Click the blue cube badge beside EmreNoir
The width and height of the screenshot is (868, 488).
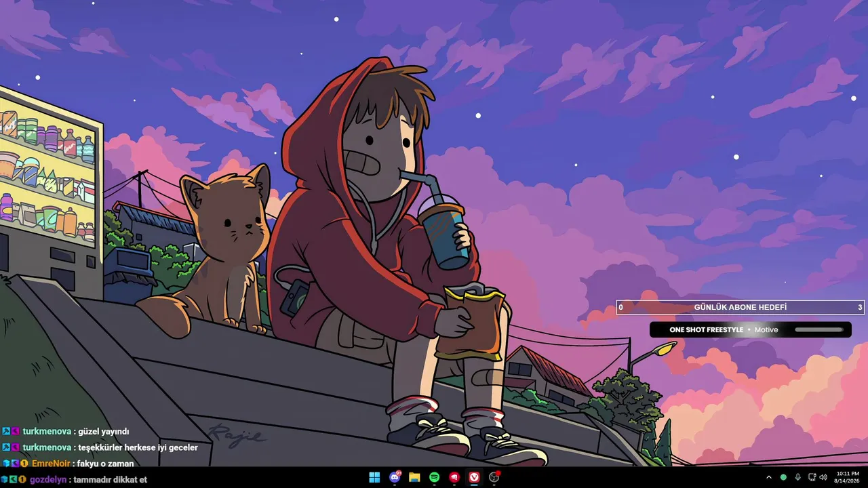point(6,464)
